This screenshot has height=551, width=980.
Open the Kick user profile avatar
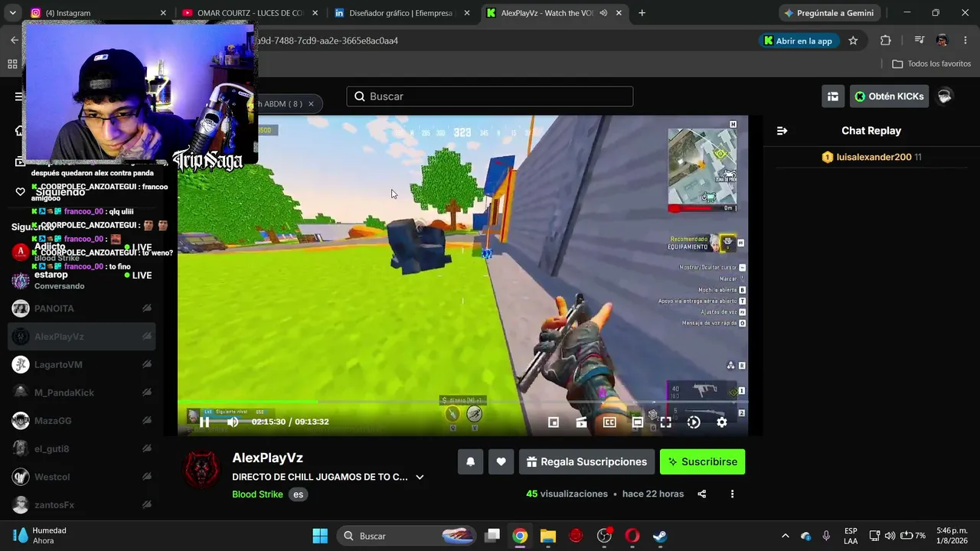point(945,96)
